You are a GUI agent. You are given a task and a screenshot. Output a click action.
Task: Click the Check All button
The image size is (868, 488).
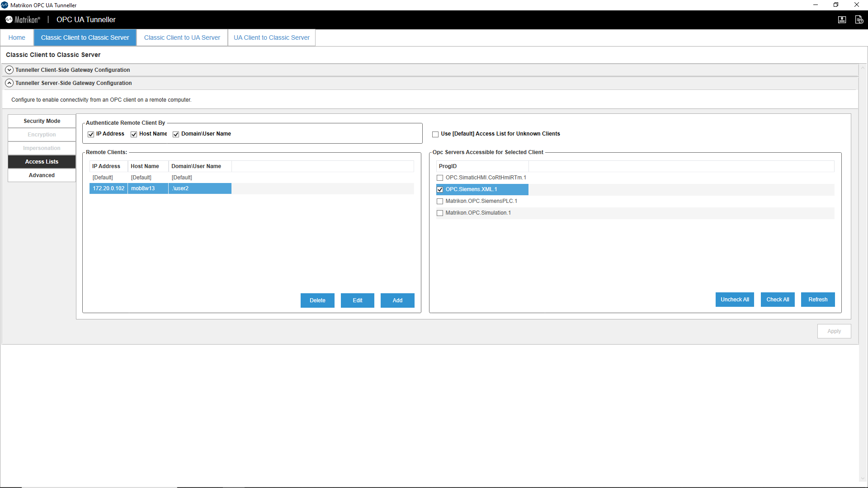(x=778, y=300)
